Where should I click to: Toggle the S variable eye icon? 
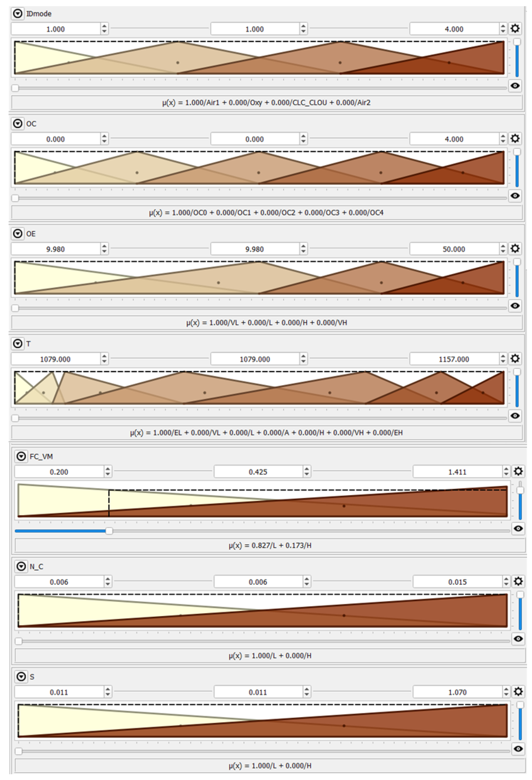click(518, 749)
